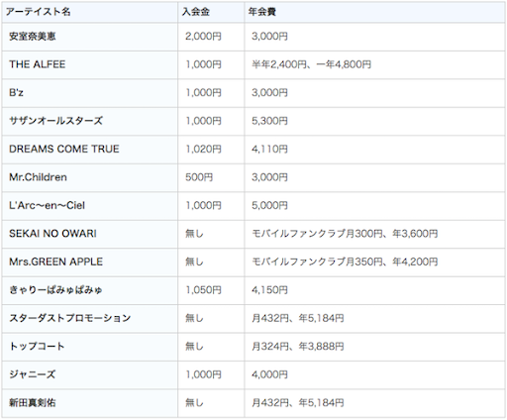The image size is (507, 420).
Task: Select the Mr.Children row name
Action: (x=38, y=177)
